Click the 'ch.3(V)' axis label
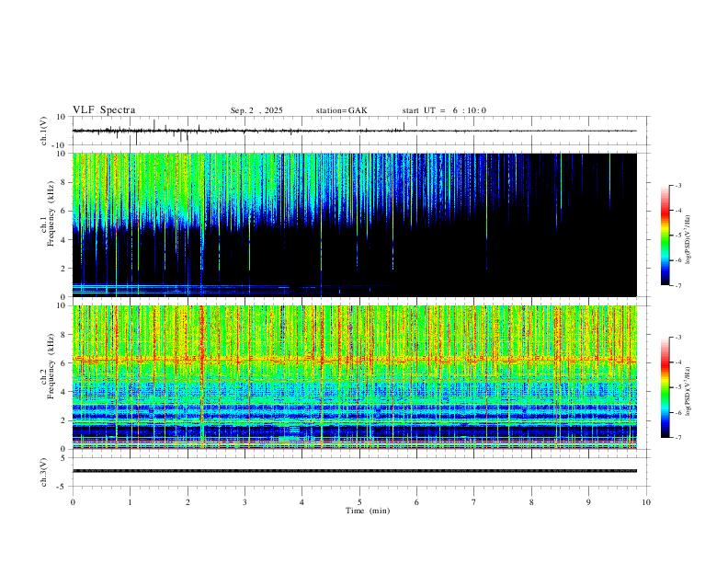This screenshot has height=563, width=728. click(x=44, y=473)
